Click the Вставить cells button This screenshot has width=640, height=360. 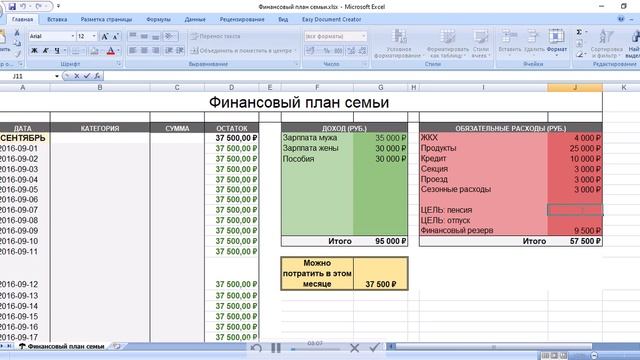coord(509,42)
